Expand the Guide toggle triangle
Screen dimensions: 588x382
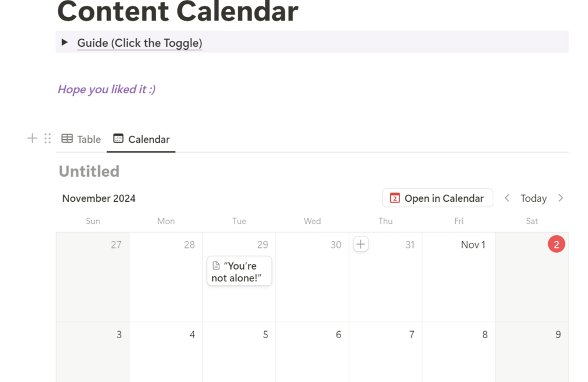pyautogui.click(x=64, y=42)
